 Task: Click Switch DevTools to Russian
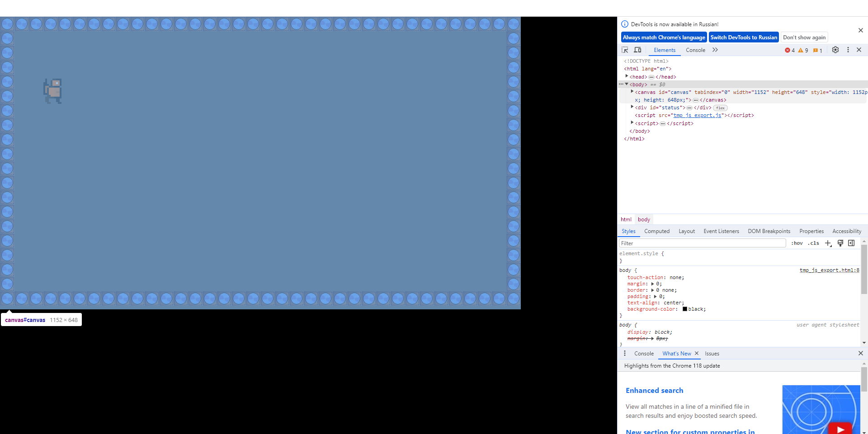coord(744,37)
